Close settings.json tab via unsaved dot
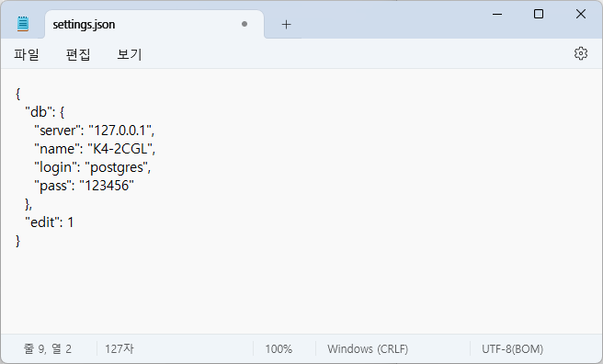This screenshot has width=603, height=364. click(245, 24)
